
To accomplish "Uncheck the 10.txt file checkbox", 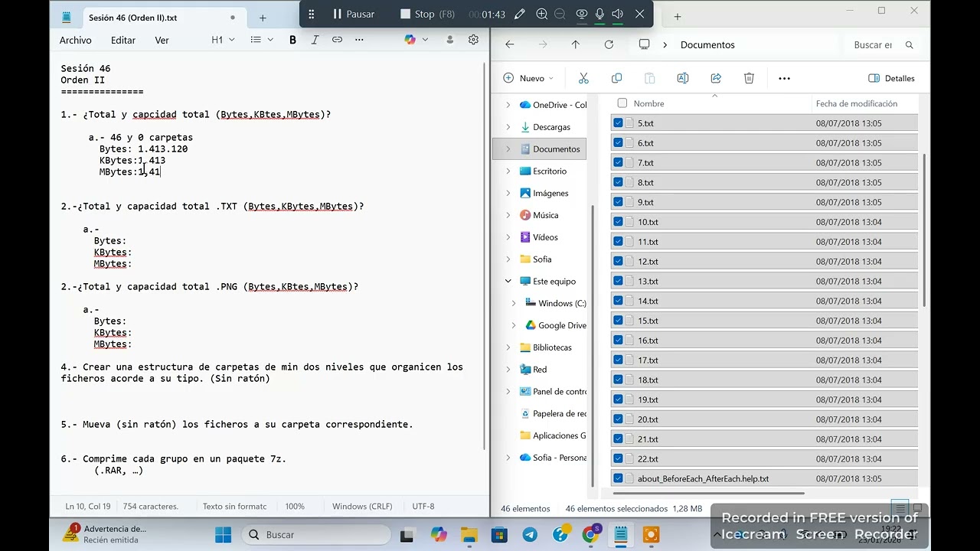I will click(618, 222).
